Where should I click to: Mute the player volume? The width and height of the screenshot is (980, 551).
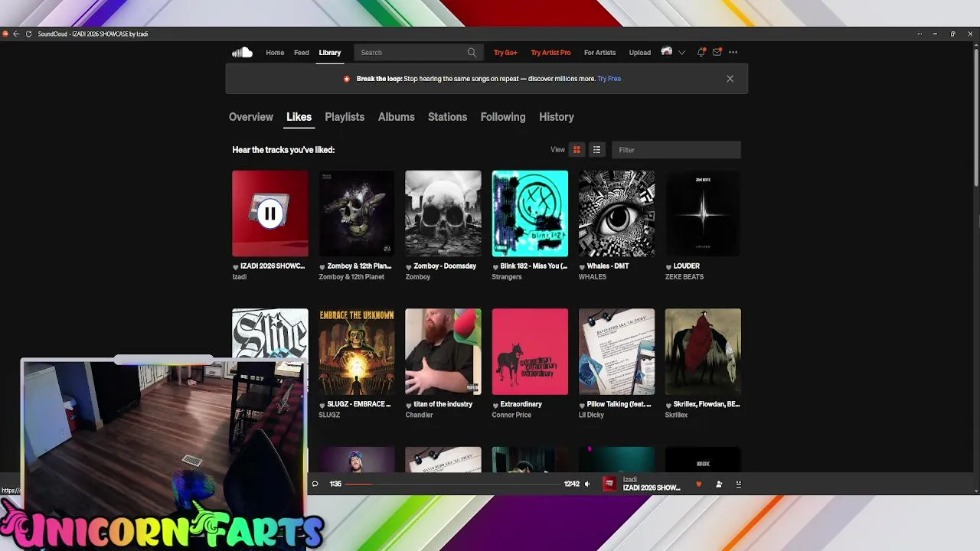coord(587,484)
